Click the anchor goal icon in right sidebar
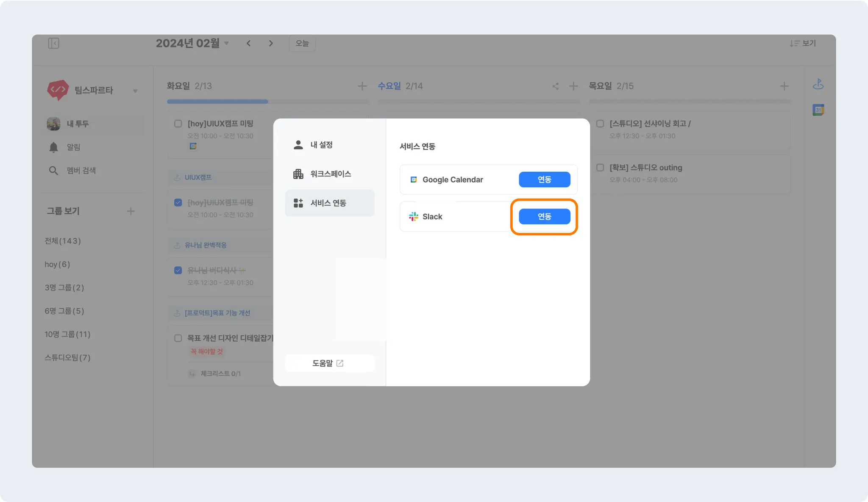This screenshot has height=502, width=868. [818, 84]
